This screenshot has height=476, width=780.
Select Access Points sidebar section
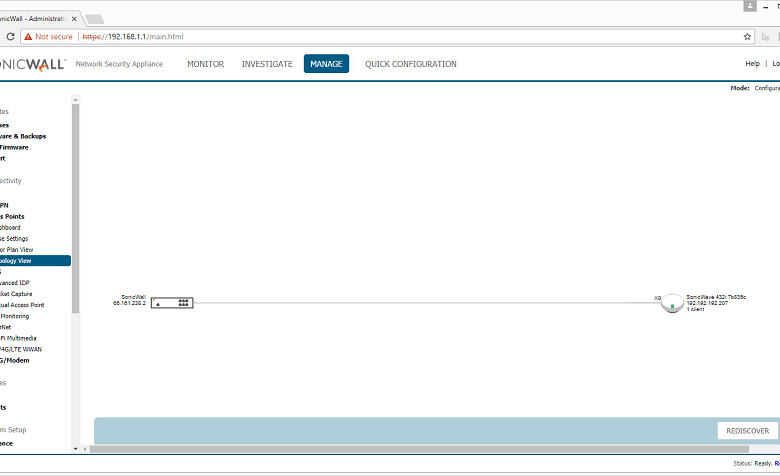[x=12, y=216]
